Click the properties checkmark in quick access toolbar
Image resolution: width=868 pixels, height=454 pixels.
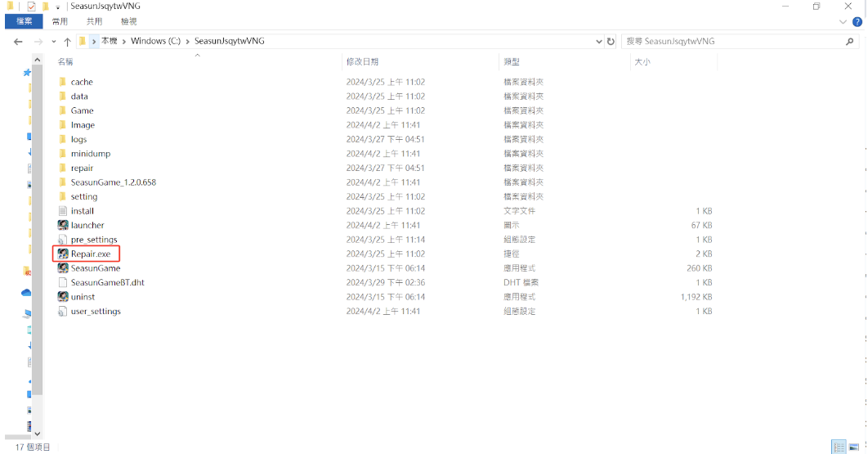coord(31,7)
